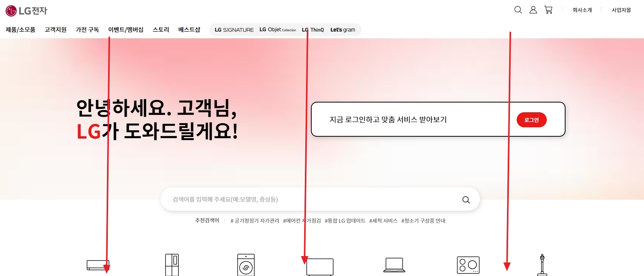The width and height of the screenshot is (644, 276).
Task: Open the user account icon
Action: click(533, 10)
